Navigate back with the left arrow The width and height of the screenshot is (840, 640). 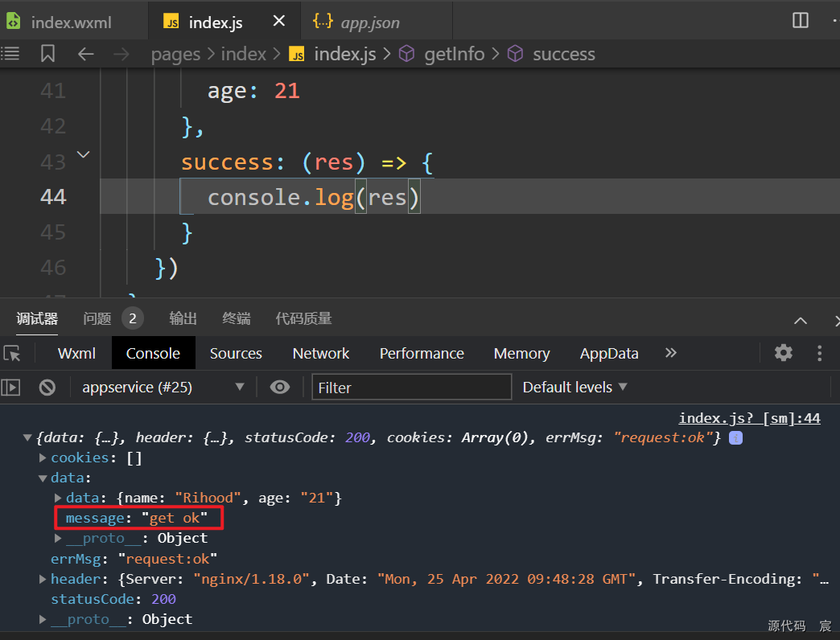(x=86, y=54)
